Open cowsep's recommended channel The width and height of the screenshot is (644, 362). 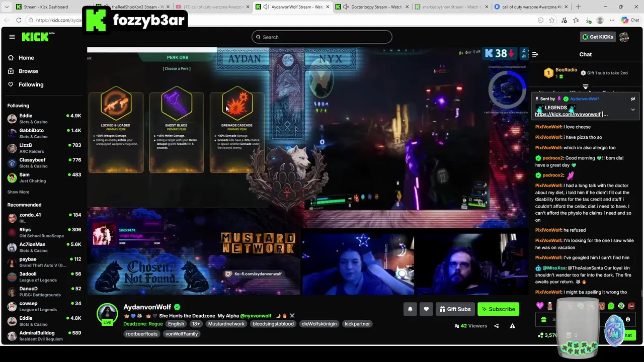click(x=44, y=306)
